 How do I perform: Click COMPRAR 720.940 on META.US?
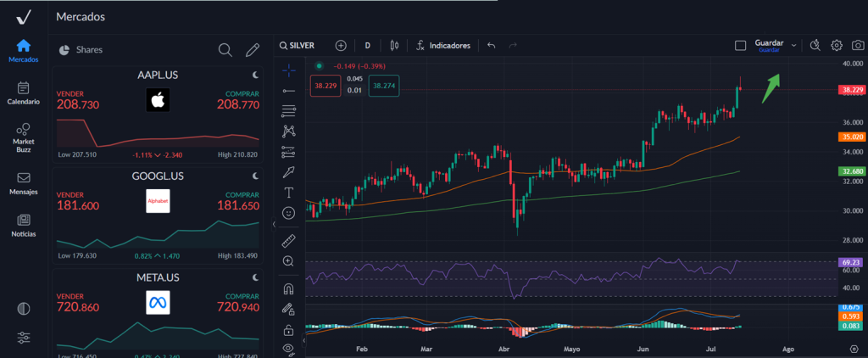click(x=238, y=302)
